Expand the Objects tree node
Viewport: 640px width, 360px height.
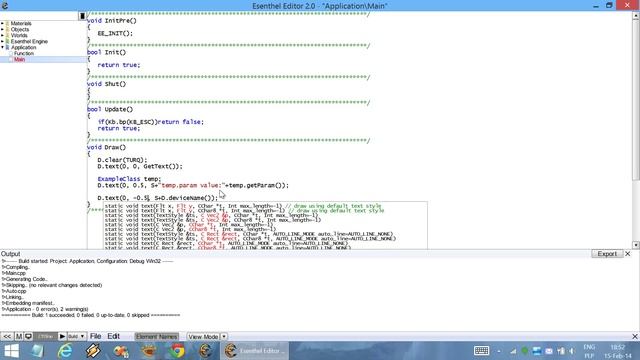pyautogui.click(x=2, y=29)
